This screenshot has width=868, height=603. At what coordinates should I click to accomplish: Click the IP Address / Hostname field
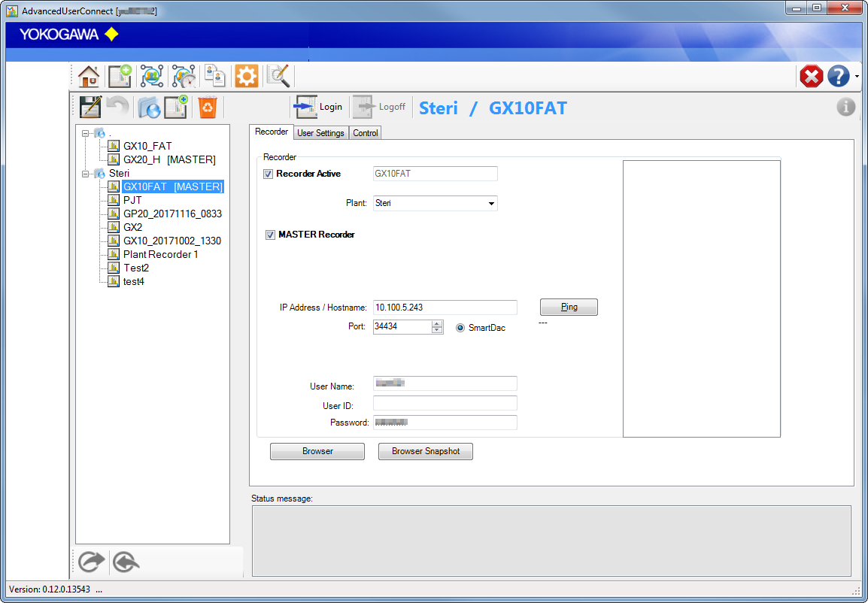click(x=445, y=308)
